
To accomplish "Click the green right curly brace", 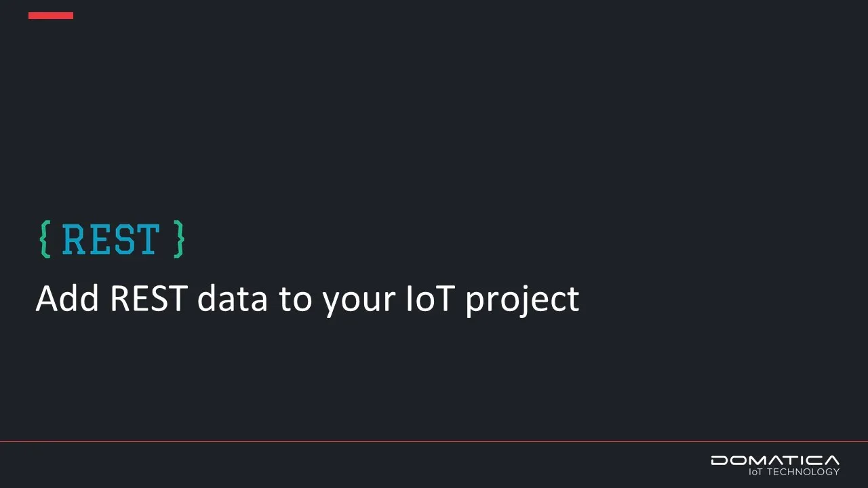I will (178, 239).
